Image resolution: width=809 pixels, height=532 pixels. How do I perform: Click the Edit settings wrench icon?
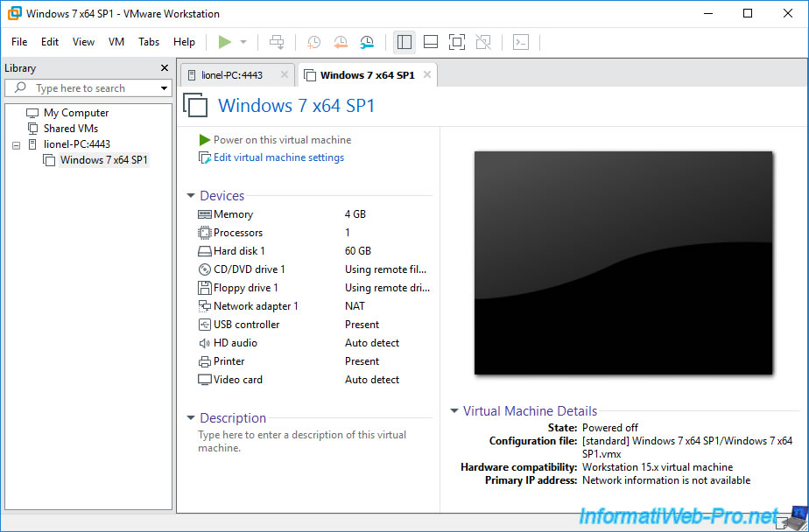[204, 157]
